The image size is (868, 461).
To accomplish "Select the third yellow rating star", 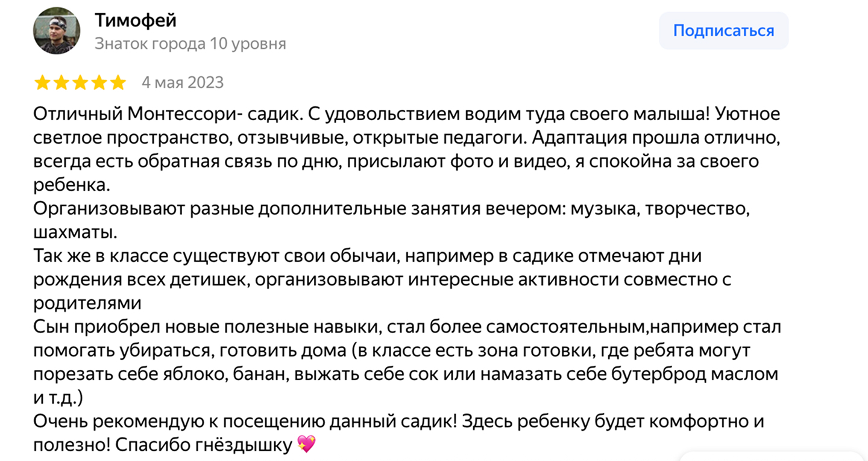I will (80, 82).
